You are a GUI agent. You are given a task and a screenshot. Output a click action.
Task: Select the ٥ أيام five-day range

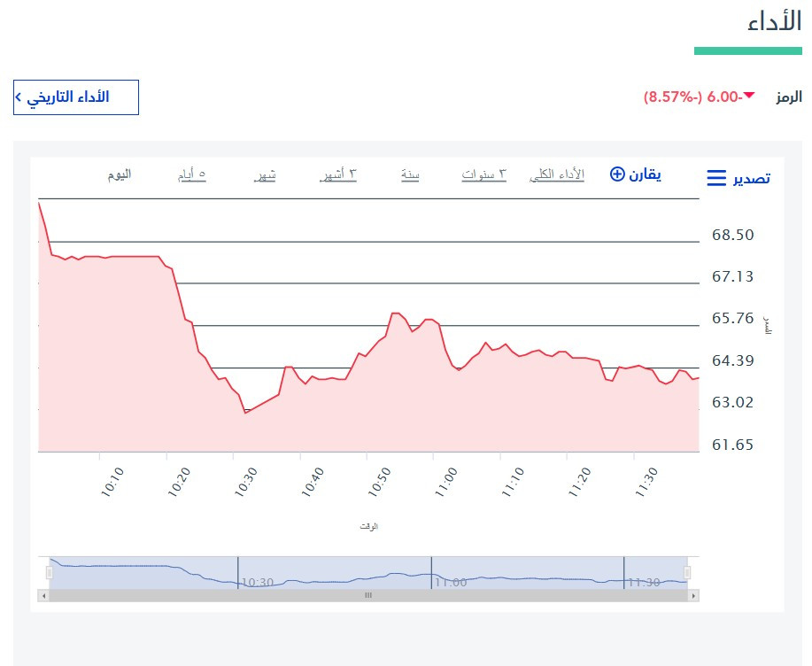click(191, 175)
